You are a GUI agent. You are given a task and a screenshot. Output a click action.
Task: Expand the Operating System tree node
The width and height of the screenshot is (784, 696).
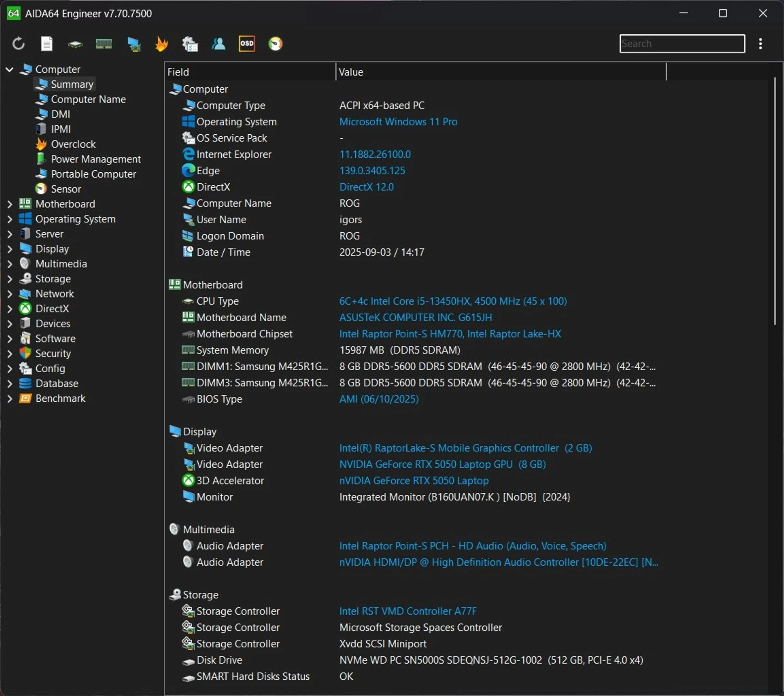coord(9,219)
